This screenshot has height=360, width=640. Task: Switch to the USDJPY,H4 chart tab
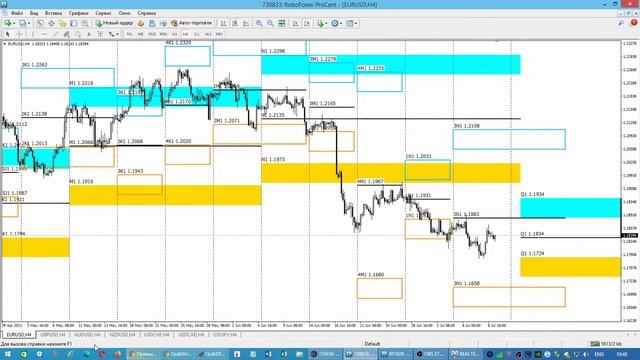(225, 335)
